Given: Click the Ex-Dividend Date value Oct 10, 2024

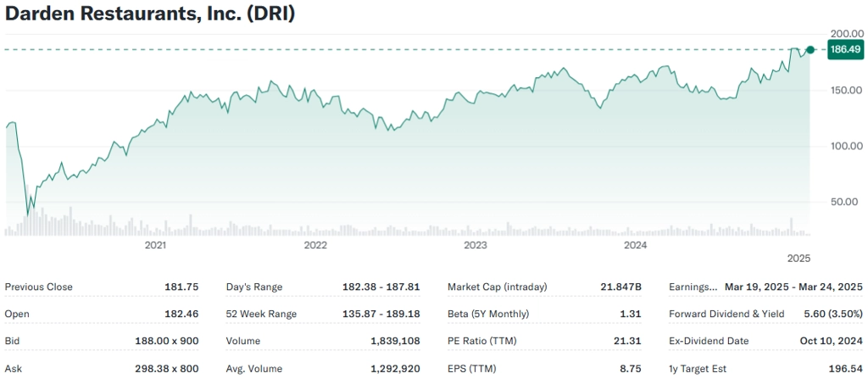Looking at the screenshot, I should [x=831, y=342].
